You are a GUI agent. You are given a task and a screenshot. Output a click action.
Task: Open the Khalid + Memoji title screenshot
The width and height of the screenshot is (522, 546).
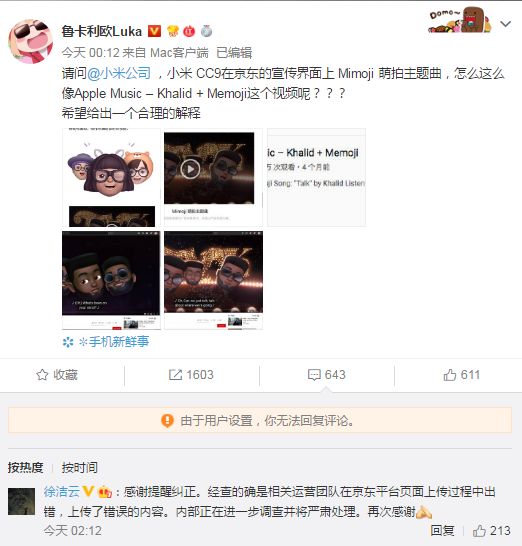tap(316, 177)
